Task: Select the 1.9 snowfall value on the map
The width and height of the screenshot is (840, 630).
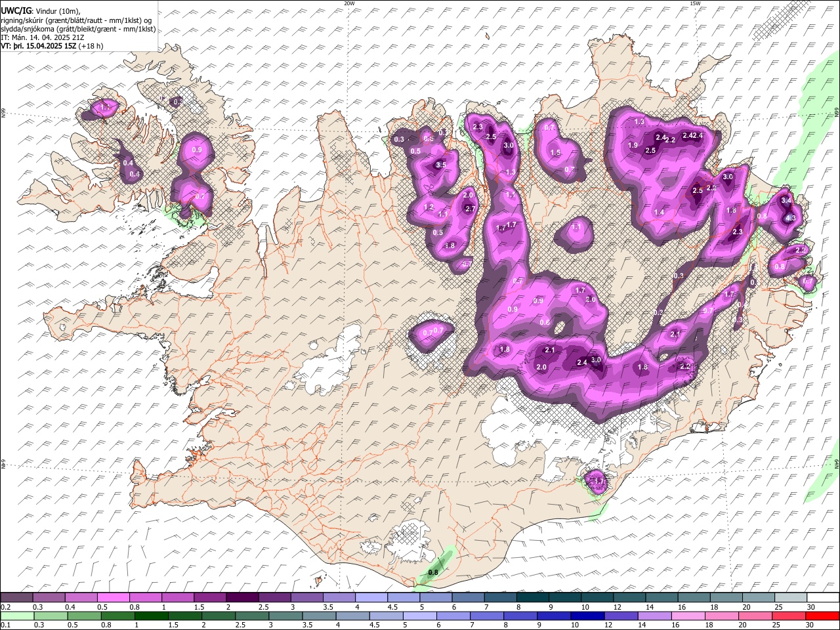Action: [x=633, y=145]
